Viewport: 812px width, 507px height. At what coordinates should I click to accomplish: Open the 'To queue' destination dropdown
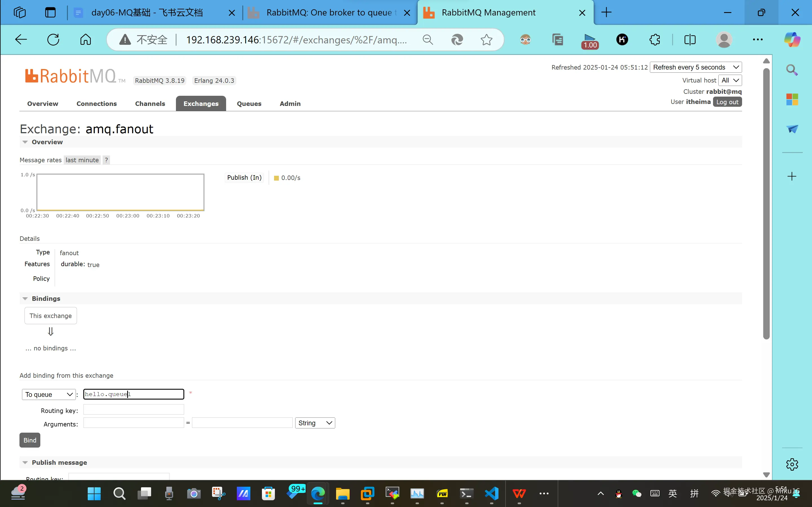[x=49, y=394]
